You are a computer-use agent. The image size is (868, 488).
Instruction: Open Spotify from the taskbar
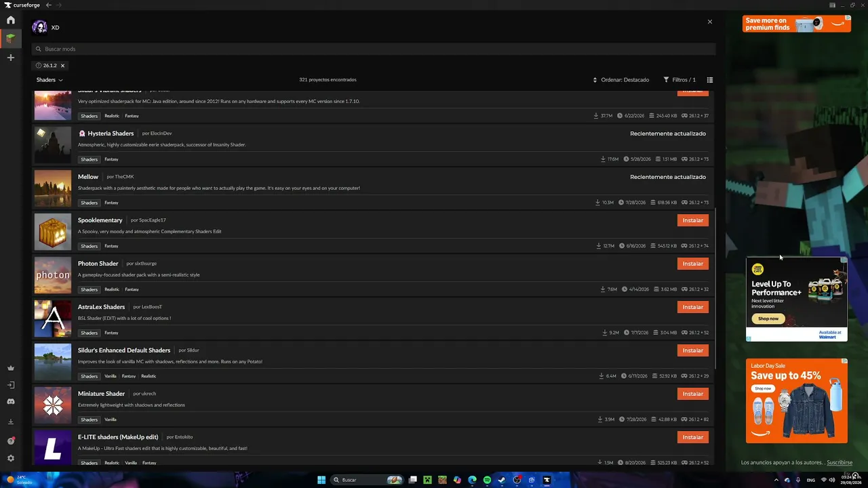tap(487, 480)
